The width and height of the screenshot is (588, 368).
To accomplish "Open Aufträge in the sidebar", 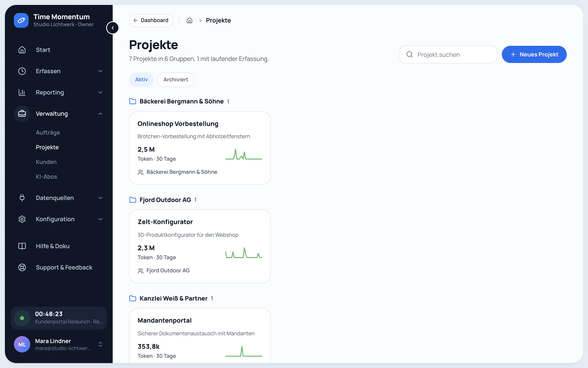I will tap(48, 132).
